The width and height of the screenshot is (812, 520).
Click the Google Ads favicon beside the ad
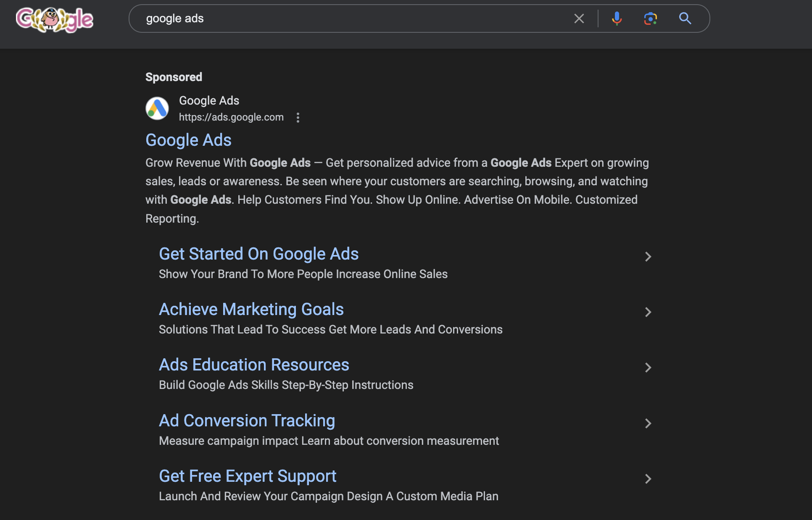coord(157,108)
